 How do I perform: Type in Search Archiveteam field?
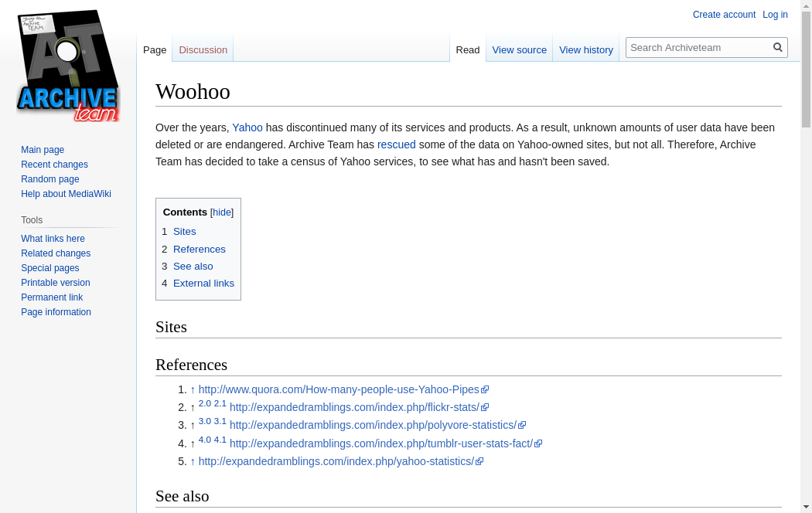click(x=698, y=47)
